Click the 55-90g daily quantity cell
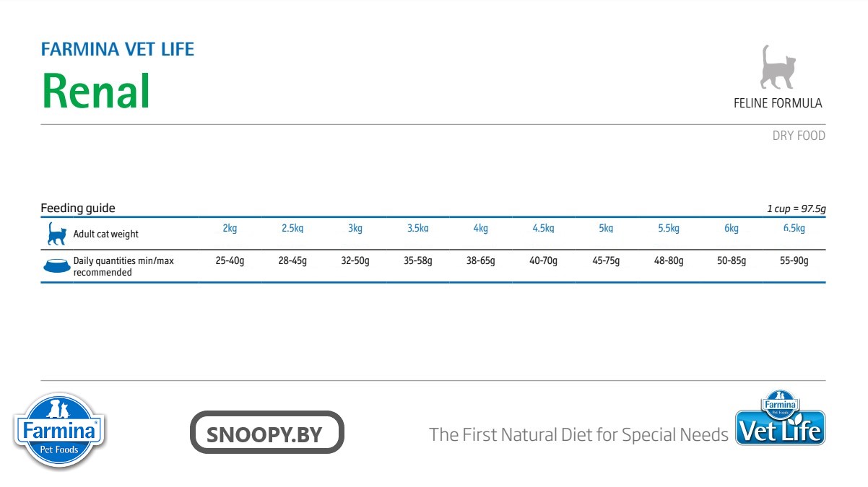 [794, 260]
